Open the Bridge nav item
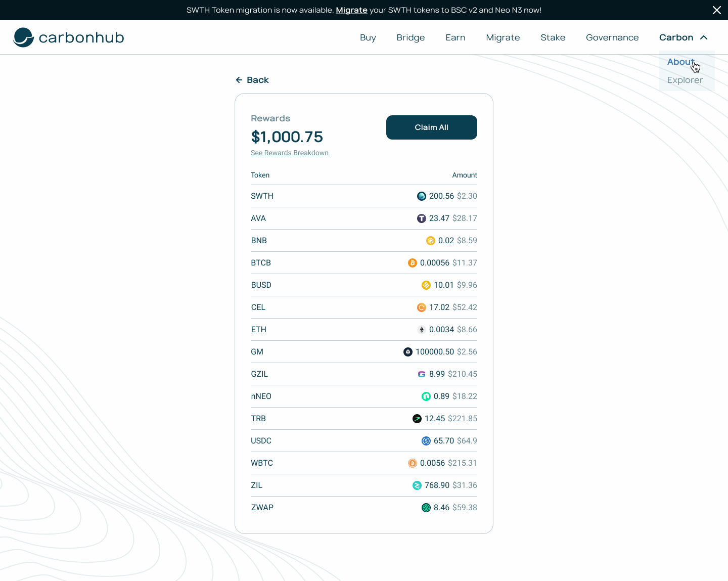 coord(411,37)
